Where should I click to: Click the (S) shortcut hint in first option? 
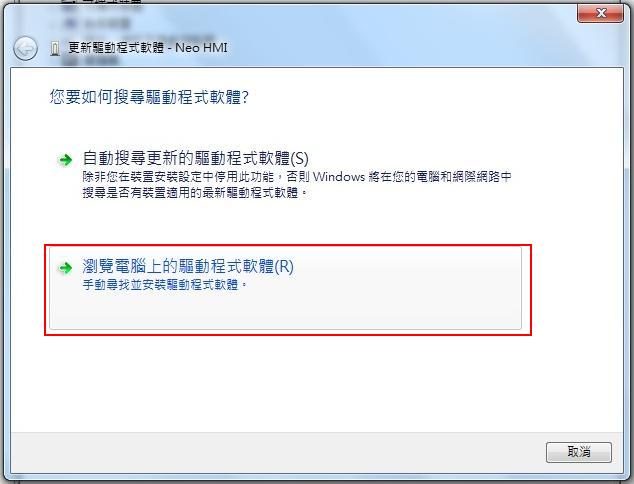click(299, 158)
